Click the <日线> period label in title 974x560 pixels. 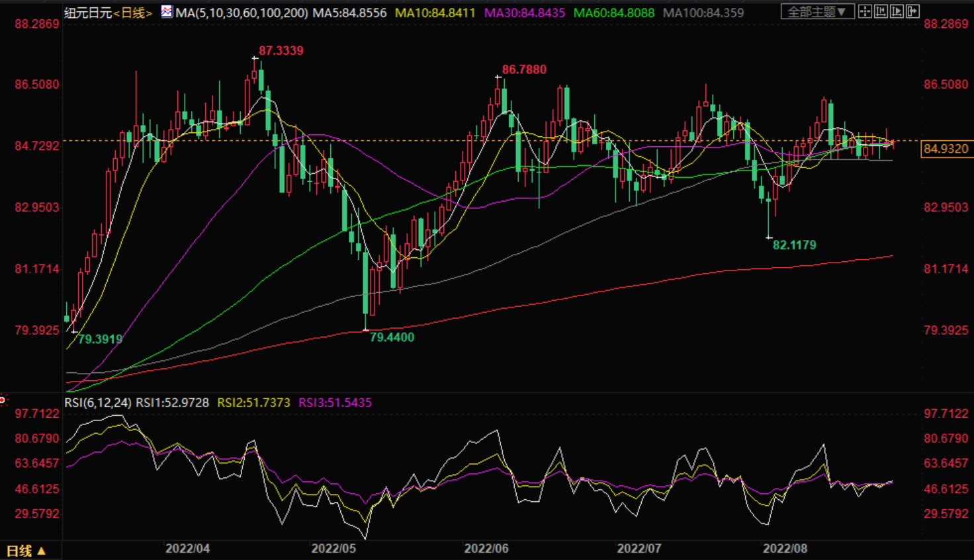click(134, 13)
